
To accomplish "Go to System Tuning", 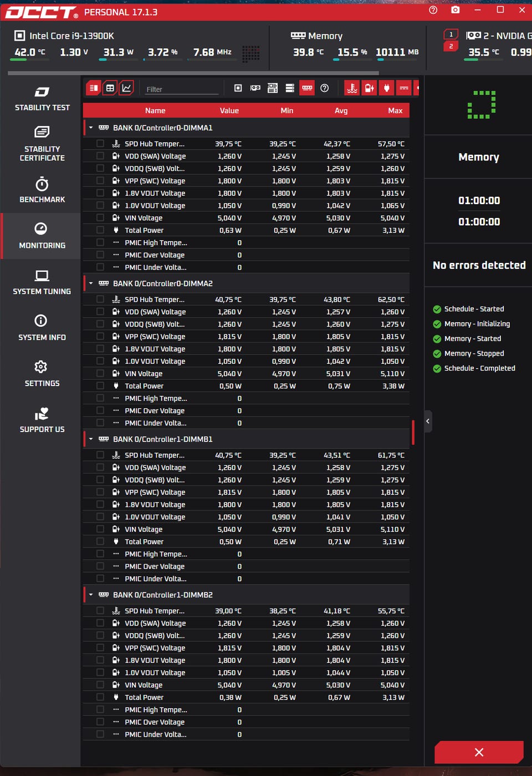I will [x=42, y=282].
